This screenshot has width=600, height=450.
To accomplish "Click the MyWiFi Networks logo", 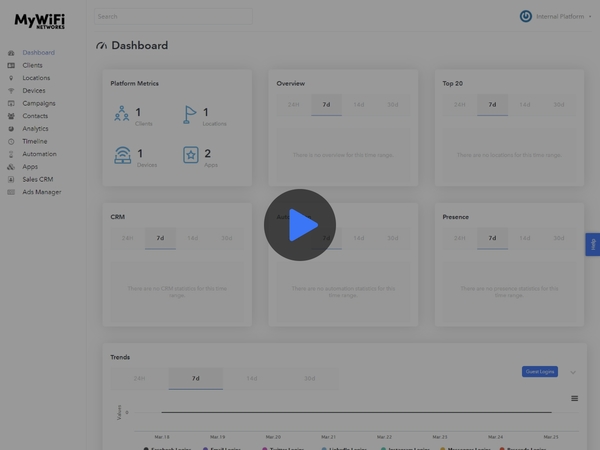I will (40, 21).
